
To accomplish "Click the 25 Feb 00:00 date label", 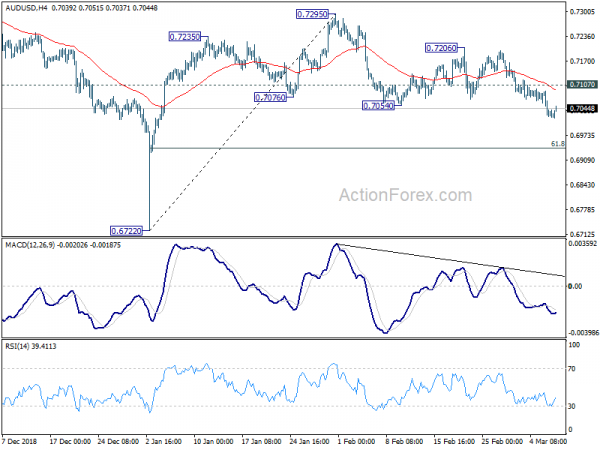I will click(502, 441).
